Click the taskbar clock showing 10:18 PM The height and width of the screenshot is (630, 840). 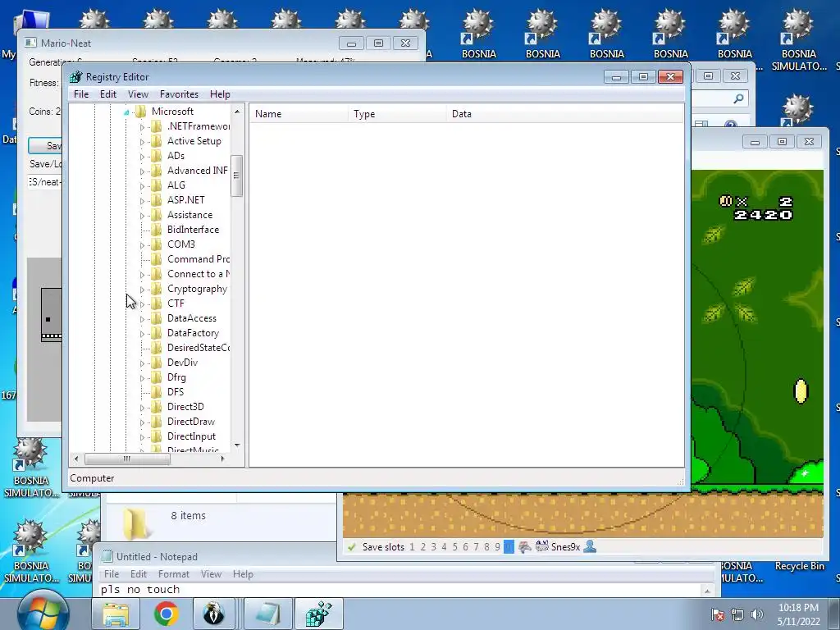pyautogui.click(x=798, y=614)
